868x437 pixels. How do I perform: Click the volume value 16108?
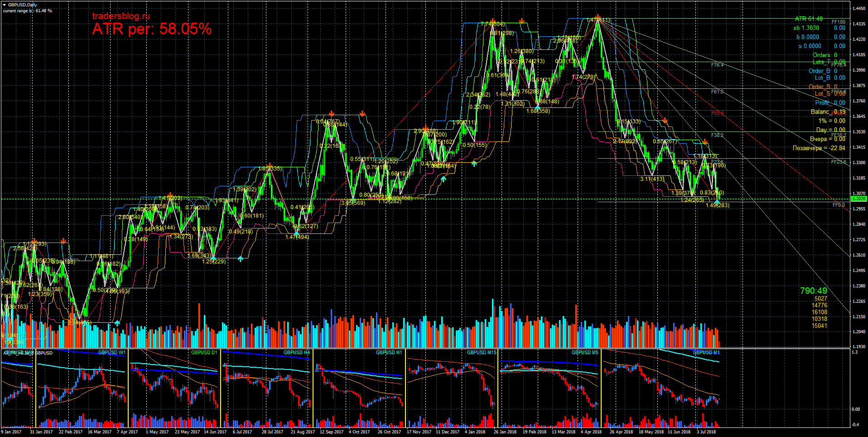(x=820, y=312)
